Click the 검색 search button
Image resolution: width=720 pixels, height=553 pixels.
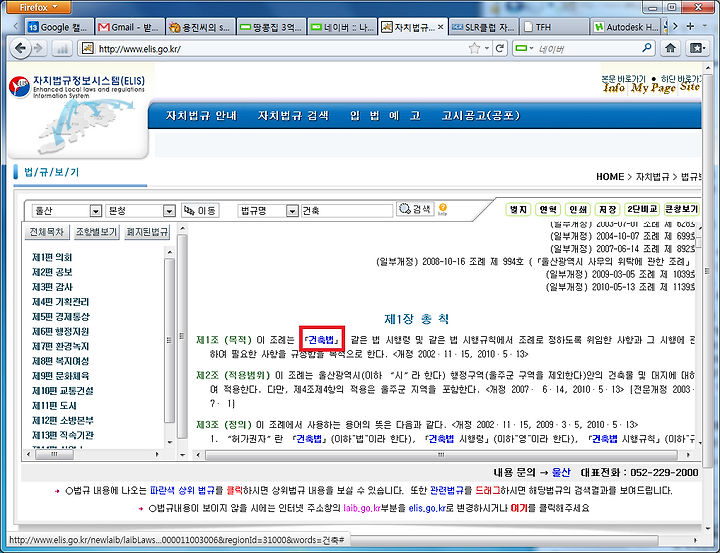415,209
